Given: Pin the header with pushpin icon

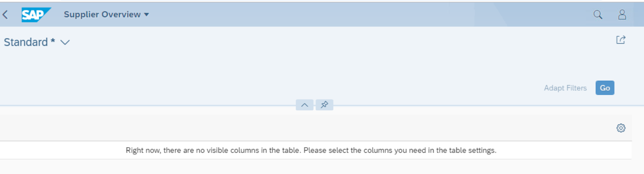Looking at the screenshot, I should coord(324,105).
